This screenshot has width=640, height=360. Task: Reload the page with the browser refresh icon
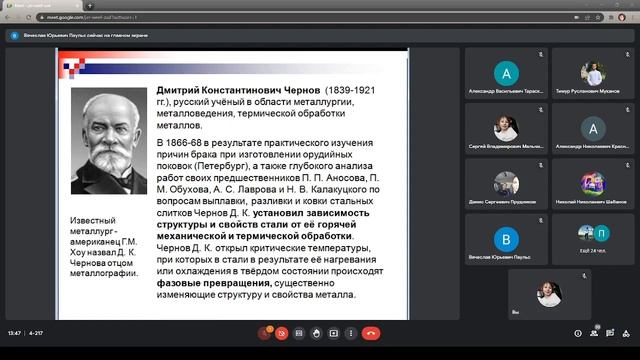[28, 18]
